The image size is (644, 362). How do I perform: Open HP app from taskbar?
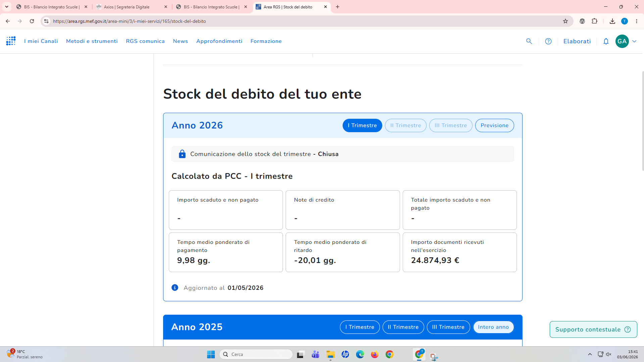click(345, 354)
